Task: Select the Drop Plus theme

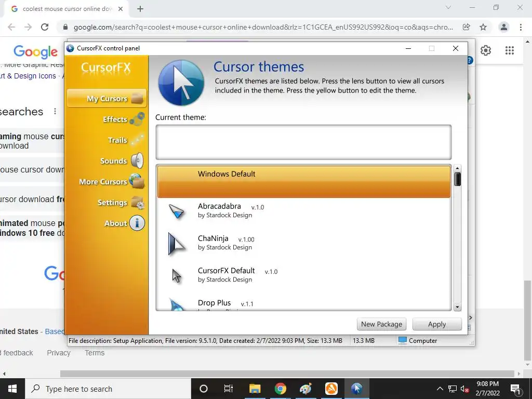Action: coord(303,303)
